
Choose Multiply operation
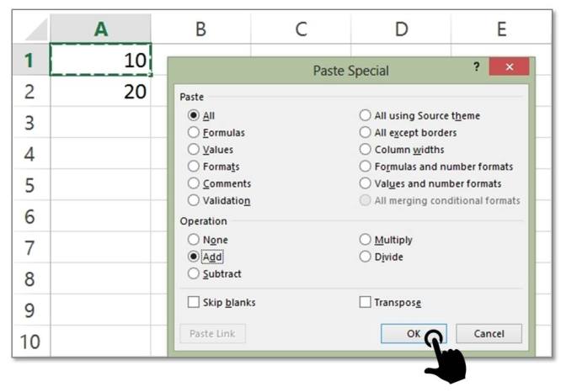386,240
